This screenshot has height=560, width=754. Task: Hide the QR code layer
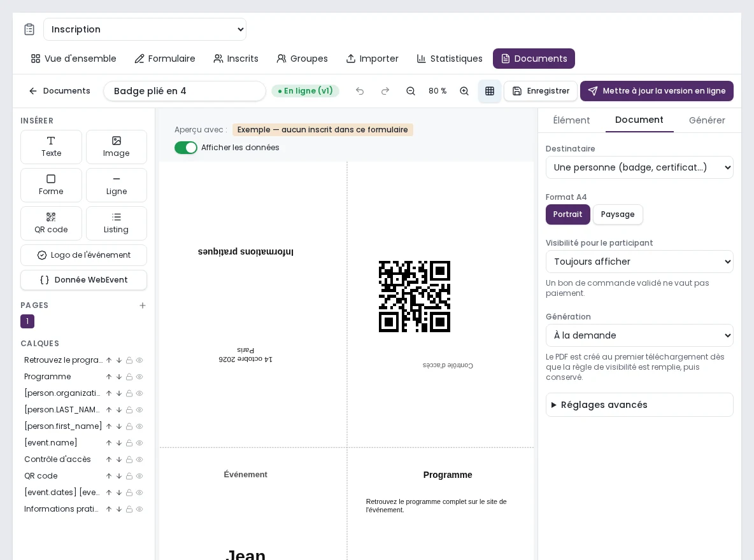[139, 476]
